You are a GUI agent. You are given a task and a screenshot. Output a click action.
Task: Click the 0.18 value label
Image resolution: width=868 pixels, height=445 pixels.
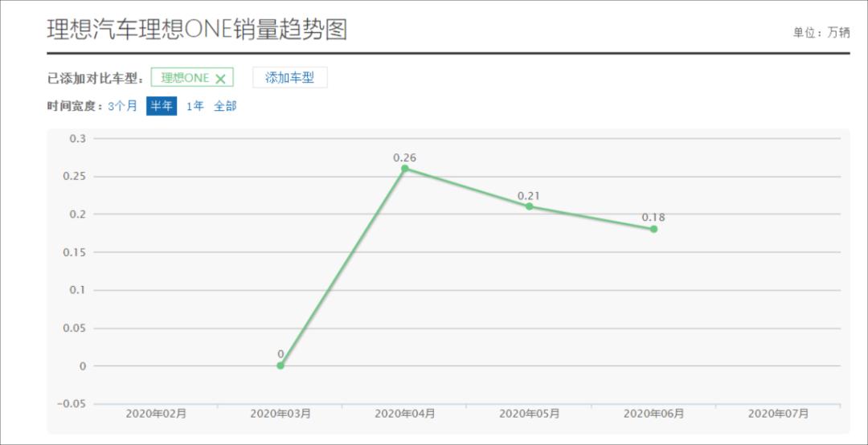coord(653,218)
